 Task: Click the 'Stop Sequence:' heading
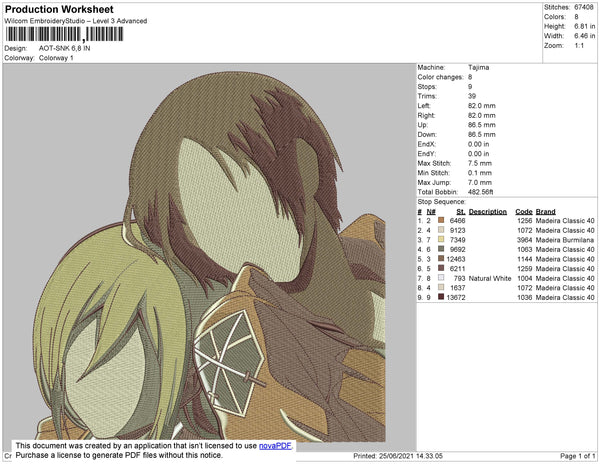click(442, 202)
